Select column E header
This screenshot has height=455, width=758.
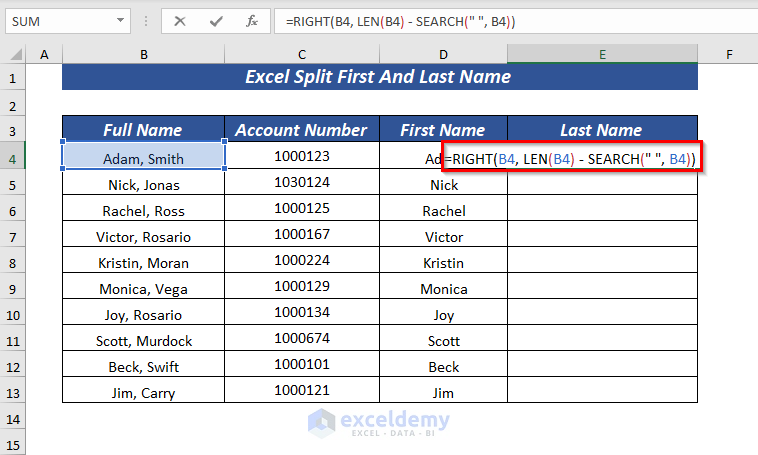[602, 54]
